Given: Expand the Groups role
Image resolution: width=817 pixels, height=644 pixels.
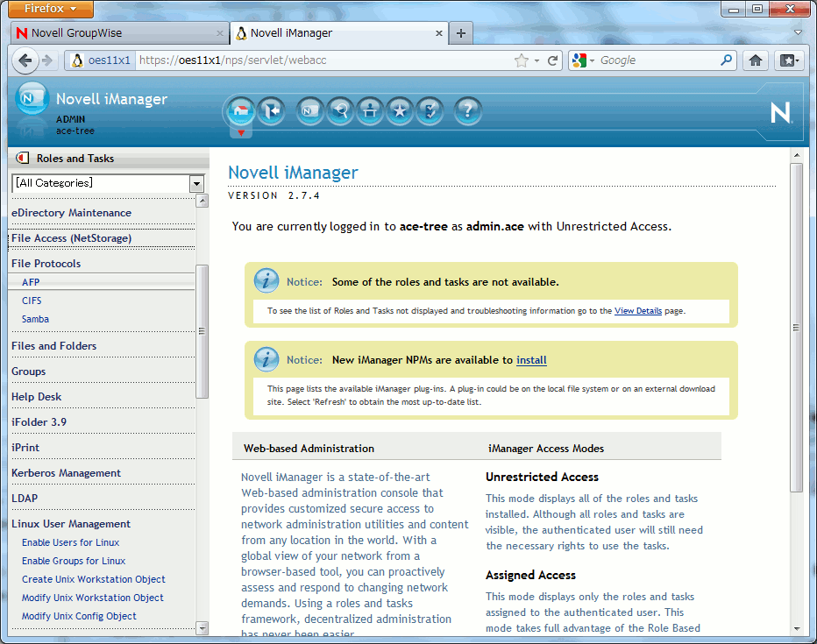Looking at the screenshot, I should pos(29,372).
